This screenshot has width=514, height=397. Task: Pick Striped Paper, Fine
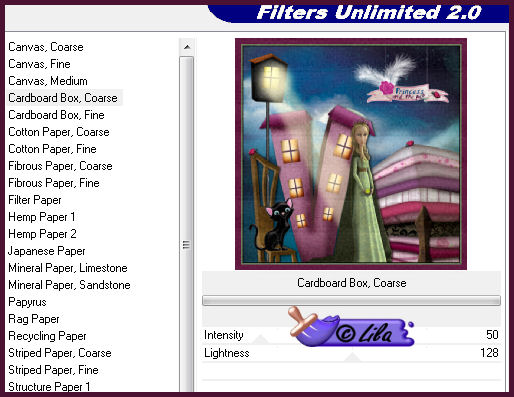coord(53,370)
